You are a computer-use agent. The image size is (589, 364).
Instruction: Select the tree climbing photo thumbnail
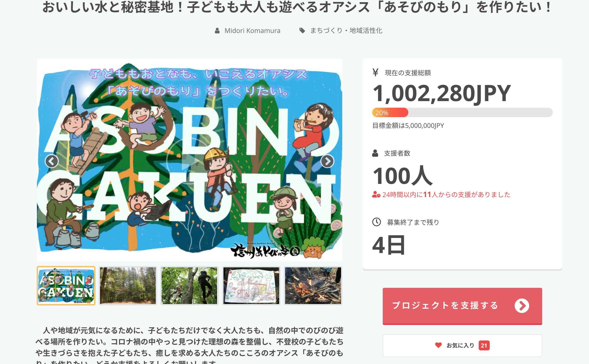(x=190, y=285)
